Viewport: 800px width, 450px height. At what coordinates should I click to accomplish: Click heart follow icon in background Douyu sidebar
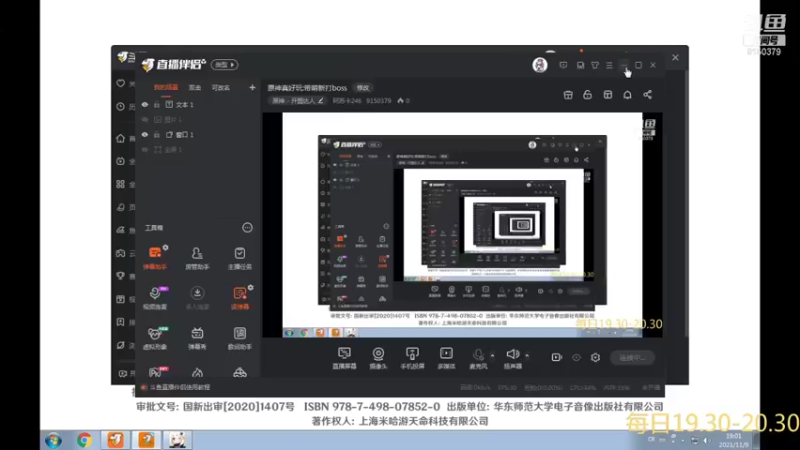[x=120, y=83]
